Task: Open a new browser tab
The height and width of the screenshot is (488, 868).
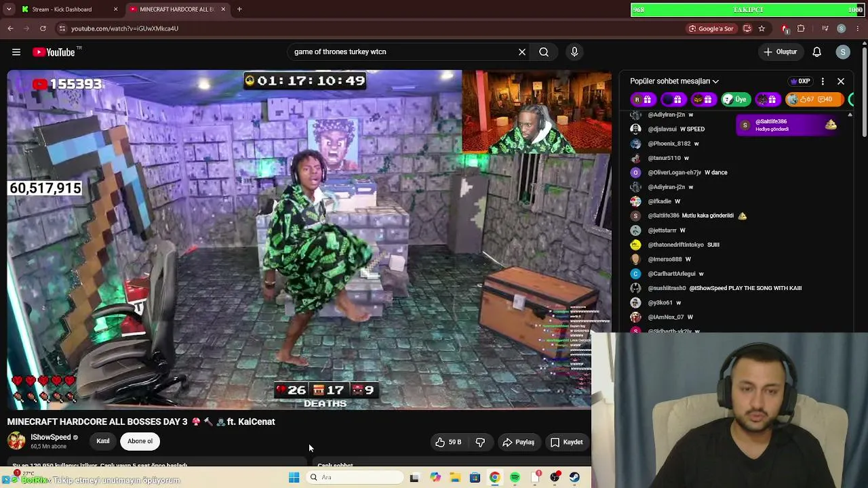Action: (239, 9)
